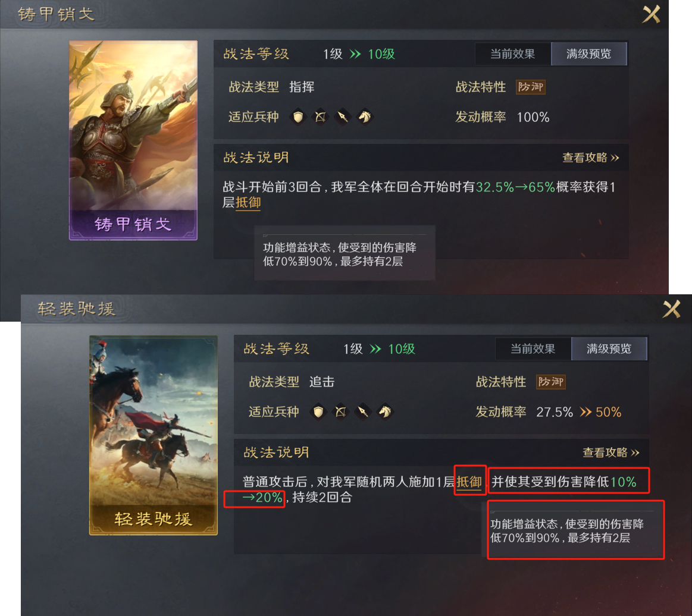
Task: Click 防御 trait tag in 铸甲销戈 panel
Action: click(531, 87)
